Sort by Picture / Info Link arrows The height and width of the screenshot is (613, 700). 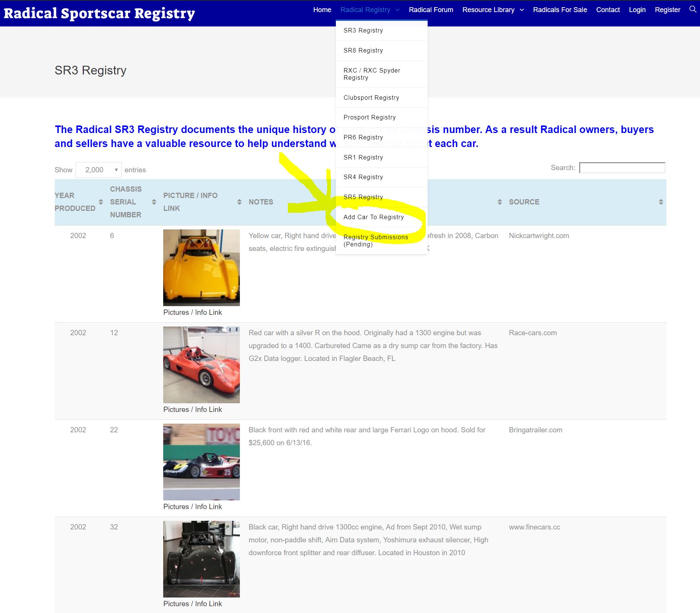(x=239, y=202)
